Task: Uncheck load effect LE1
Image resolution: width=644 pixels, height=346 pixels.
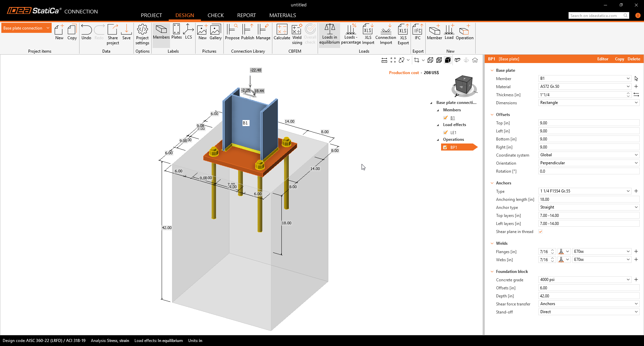Action: (445, 132)
